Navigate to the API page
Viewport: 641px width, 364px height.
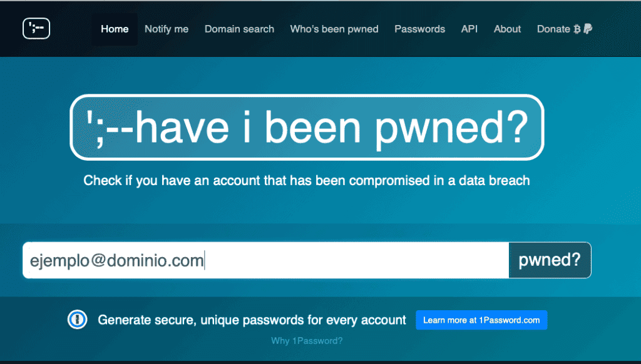(469, 29)
